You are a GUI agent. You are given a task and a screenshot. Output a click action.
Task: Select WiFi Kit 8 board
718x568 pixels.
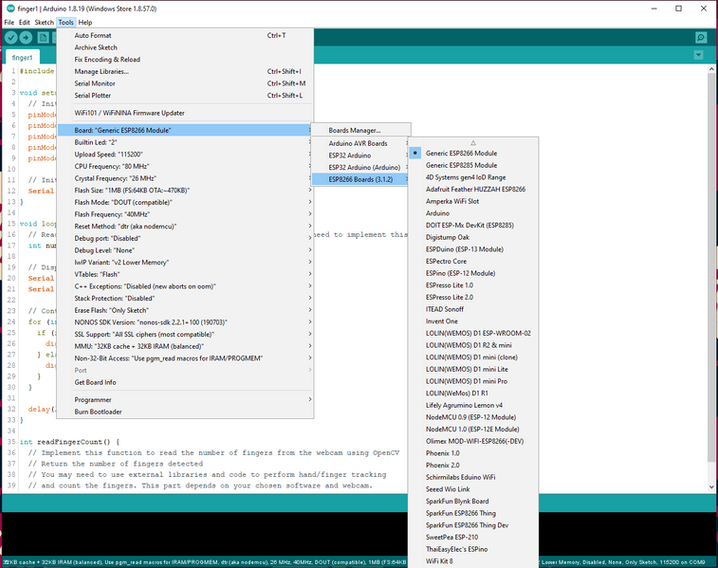(473, 561)
